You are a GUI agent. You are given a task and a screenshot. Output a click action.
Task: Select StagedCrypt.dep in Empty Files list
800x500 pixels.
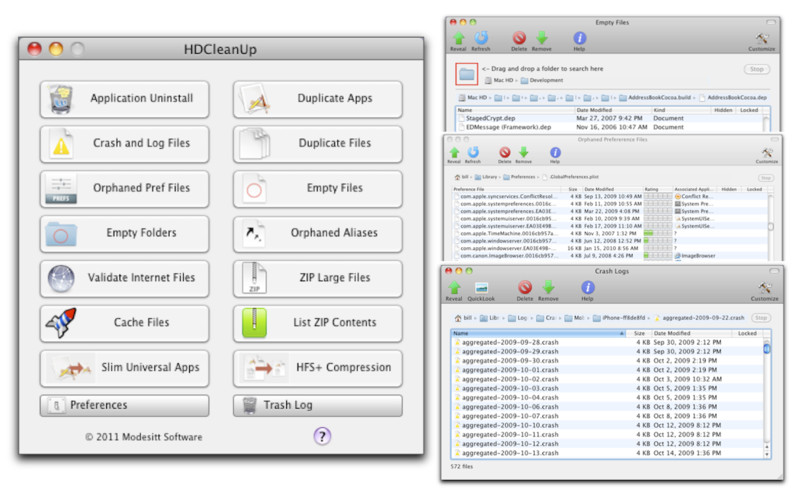pos(609,118)
